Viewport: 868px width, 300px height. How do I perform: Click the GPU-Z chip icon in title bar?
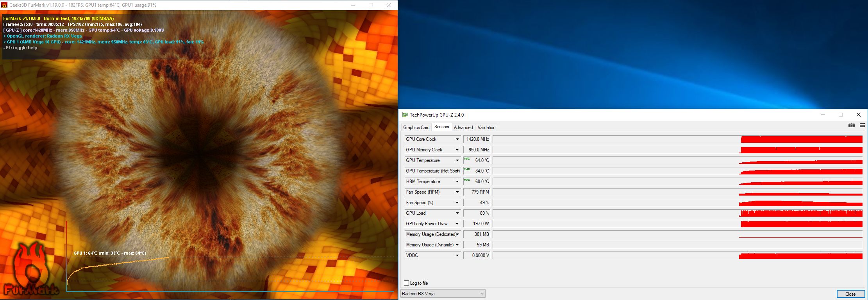tap(405, 115)
